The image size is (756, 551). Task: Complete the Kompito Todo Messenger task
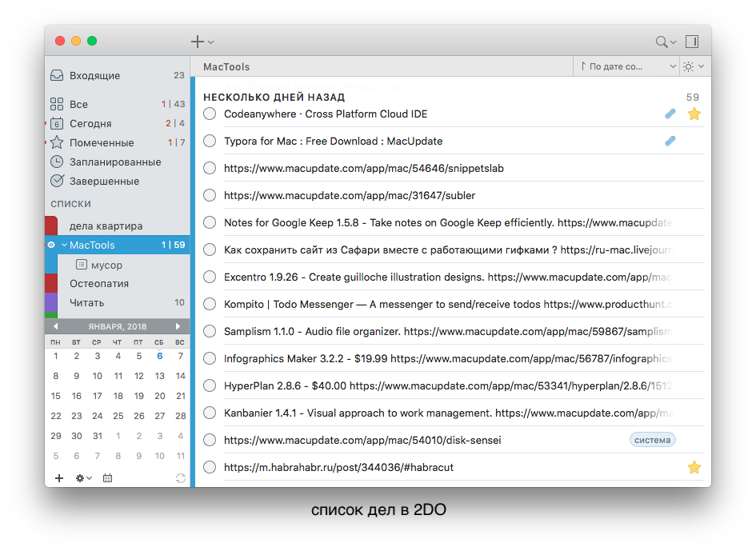click(210, 304)
